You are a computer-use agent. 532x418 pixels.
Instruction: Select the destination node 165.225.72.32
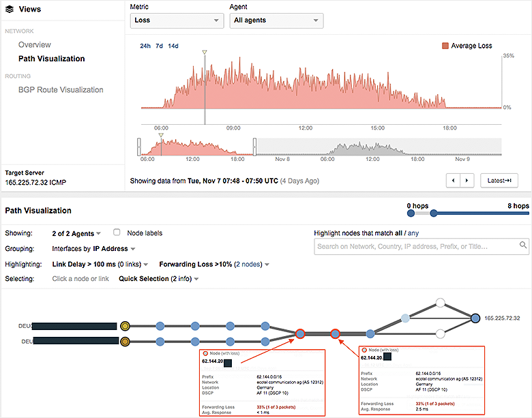475,318
